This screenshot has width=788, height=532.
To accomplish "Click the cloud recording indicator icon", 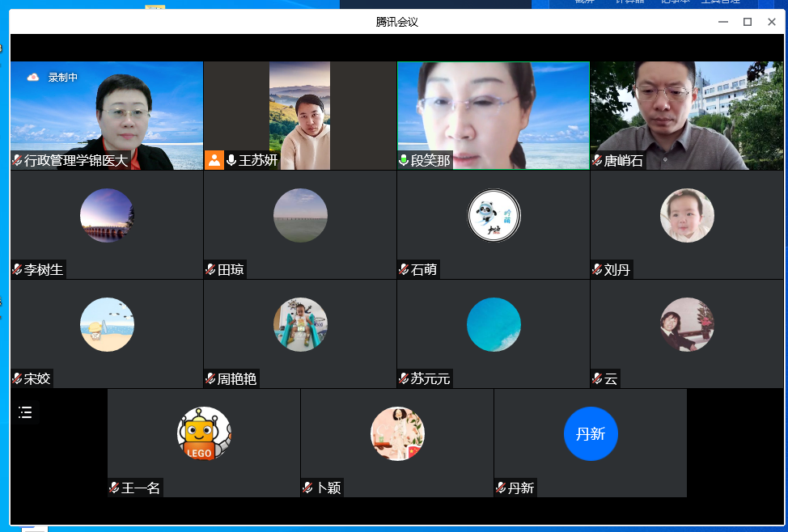I will click(x=33, y=78).
